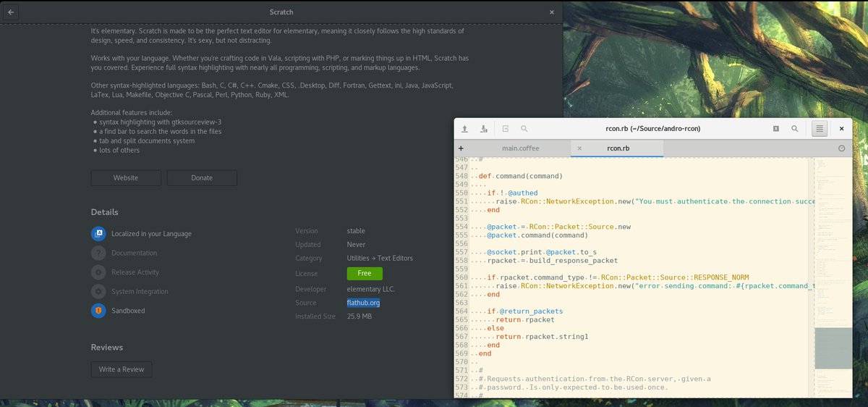Click the 'Details' heading
This screenshot has width=868, height=407.
tap(105, 212)
